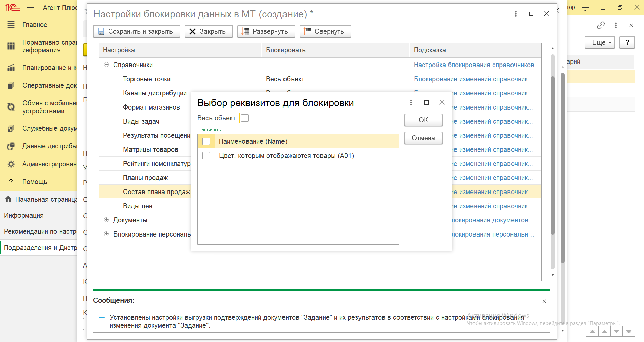Collapse the Справочники tree group
Screen dimensions: 644x342
click(106, 65)
